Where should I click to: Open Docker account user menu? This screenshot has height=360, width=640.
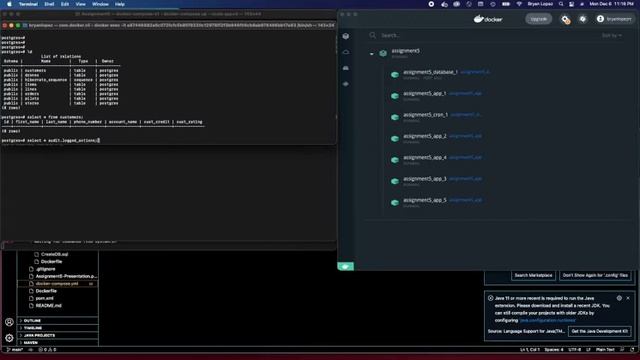[614, 19]
